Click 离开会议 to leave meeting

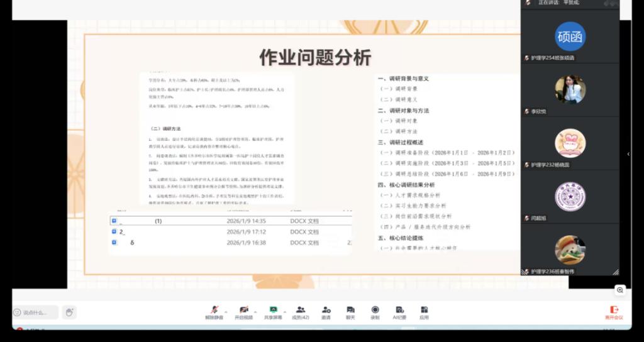click(614, 312)
